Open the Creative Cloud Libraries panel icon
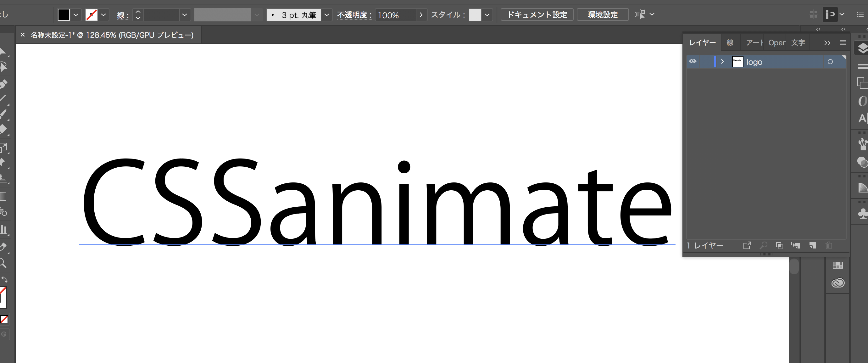The width and height of the screenshot is (868, 363). [838, 283]
